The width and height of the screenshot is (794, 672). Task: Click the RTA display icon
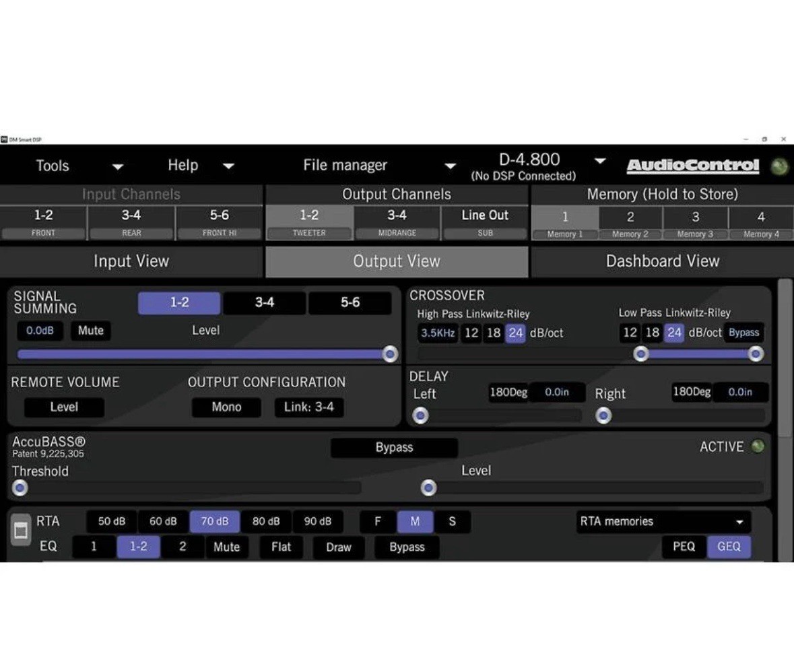coord(21,530)
